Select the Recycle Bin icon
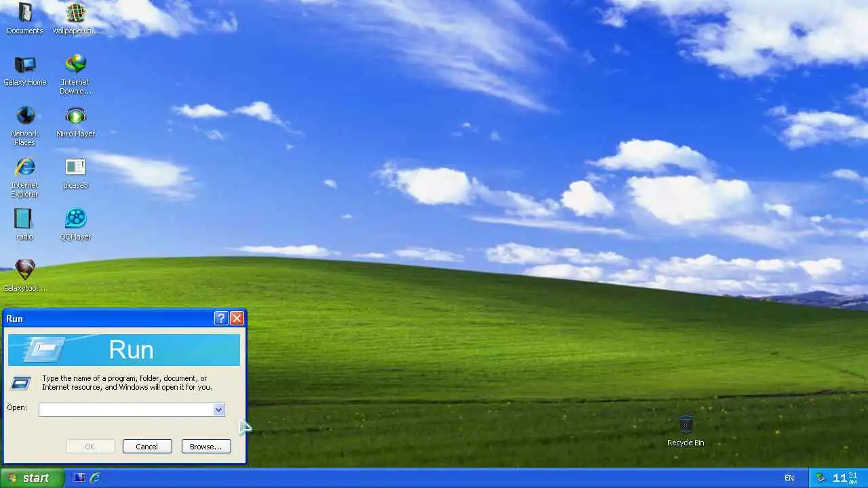This screenshot has width=868, height=488. [686, 431]
